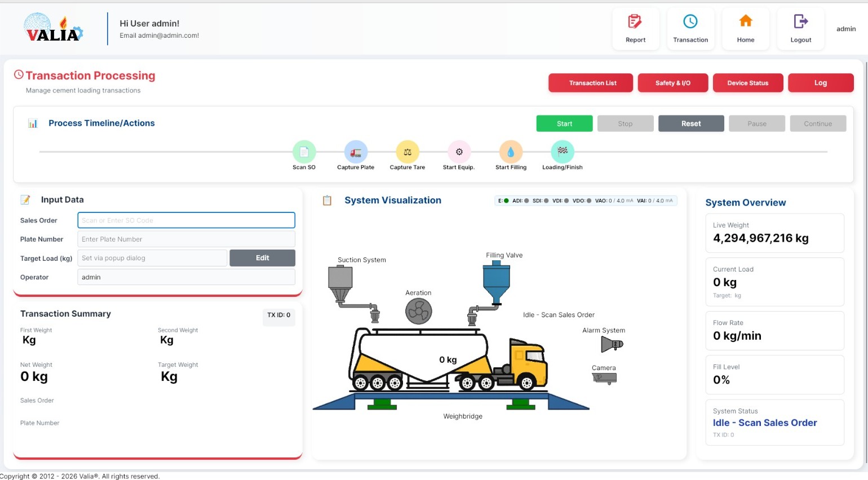Open Device Status panel
Screen dimensions: 868x480
tap(748, 83)
